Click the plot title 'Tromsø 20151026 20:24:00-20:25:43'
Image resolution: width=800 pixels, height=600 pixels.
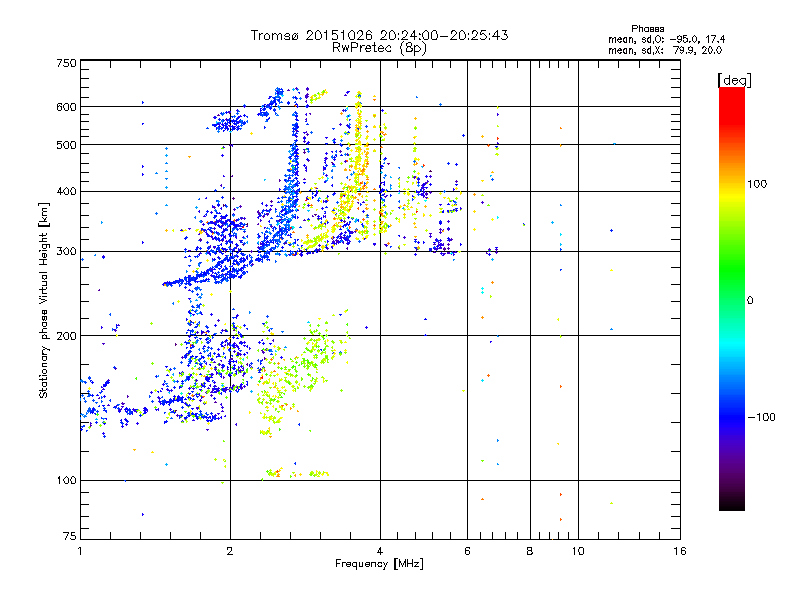pyautogui.click(x=379, y=35)
